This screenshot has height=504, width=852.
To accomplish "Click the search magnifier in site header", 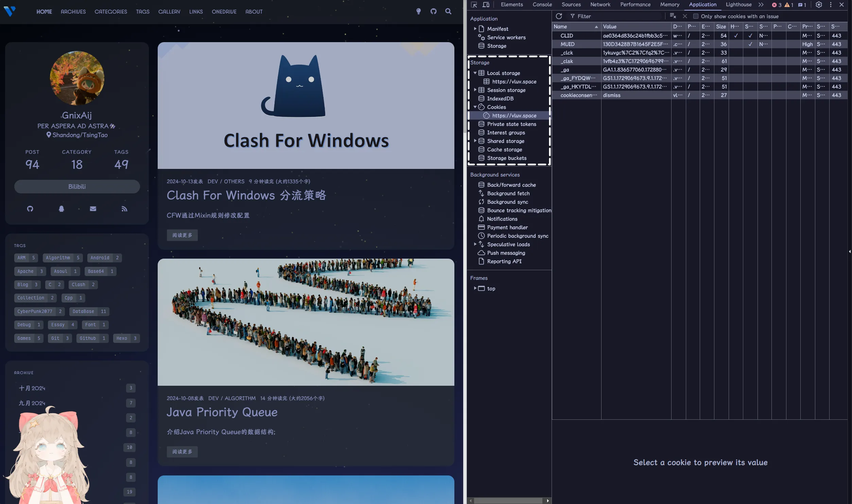I will 448,12.
